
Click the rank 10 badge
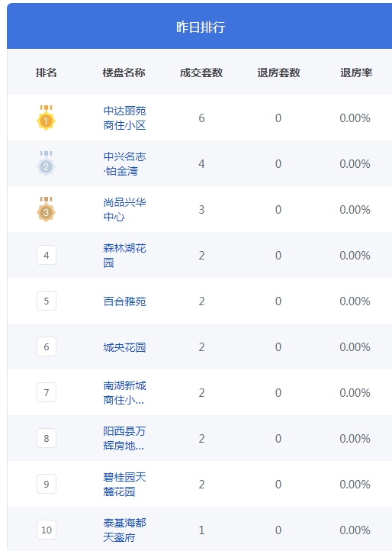47,530
